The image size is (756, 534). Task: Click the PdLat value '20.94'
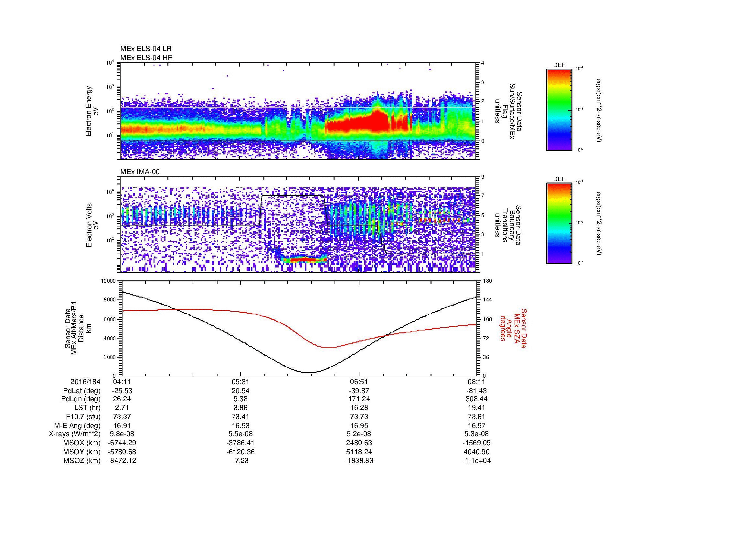pos(240,391)
